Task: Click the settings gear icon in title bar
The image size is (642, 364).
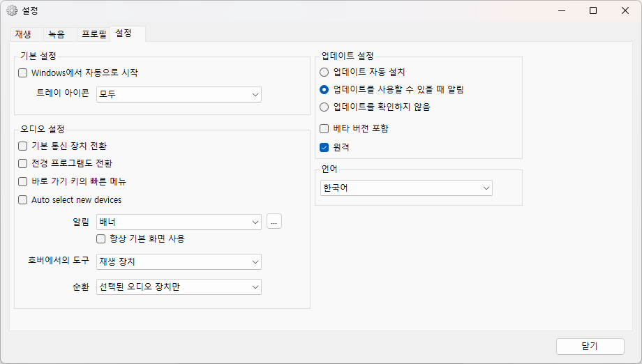Action: pyautogui.click(x=12, y=10)
